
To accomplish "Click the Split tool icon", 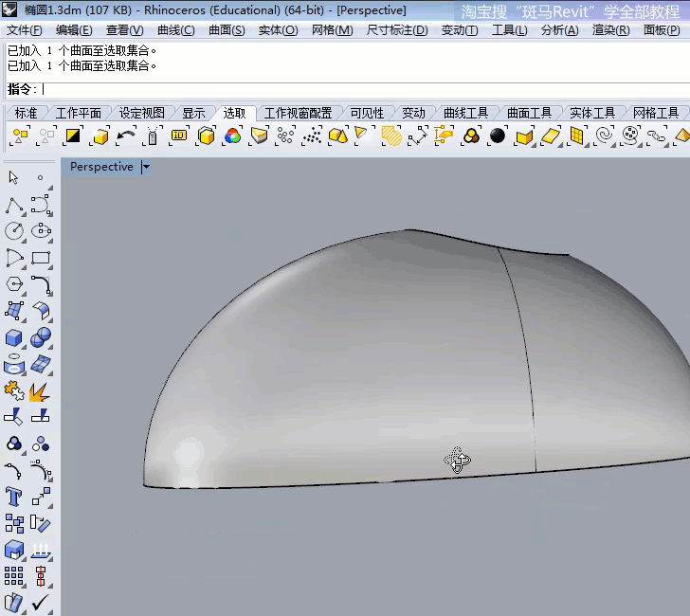I will click(40, 416).
